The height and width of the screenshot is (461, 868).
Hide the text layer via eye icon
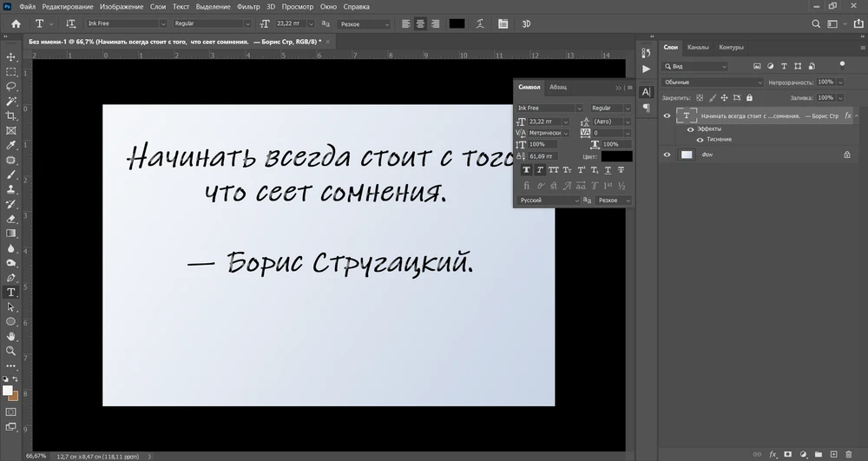coord(667,115)
